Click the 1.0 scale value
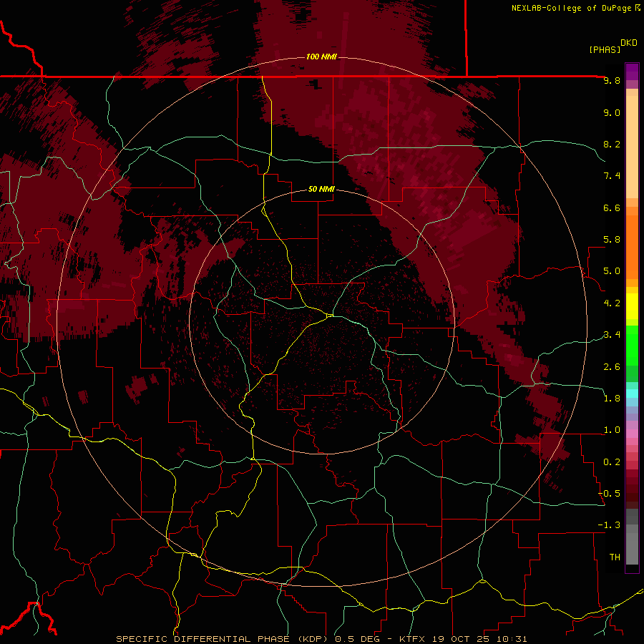Screen dimensions: 644x644 [612, 430]
